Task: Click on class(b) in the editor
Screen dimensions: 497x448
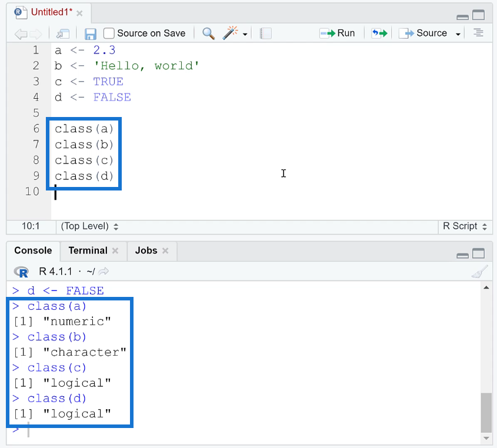Action: point(84,145)
